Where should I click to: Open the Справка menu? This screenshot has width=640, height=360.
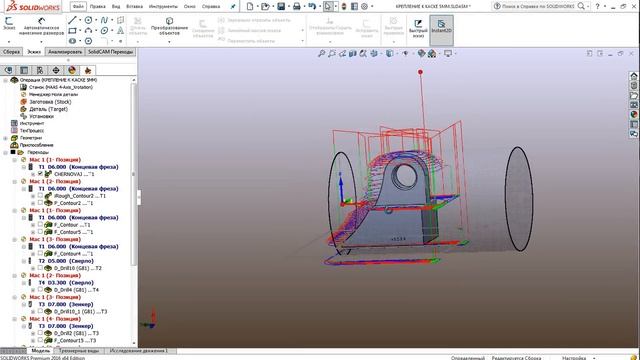click(211, 7)
